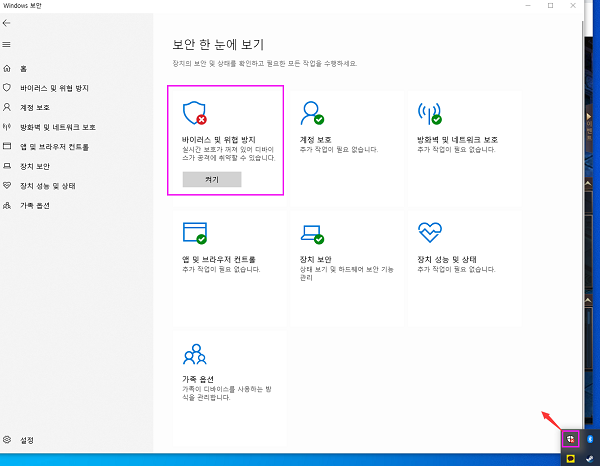Maximize the Windows 보안 window
This screenshot has width=600, height=466.
(x=550, y=5)
